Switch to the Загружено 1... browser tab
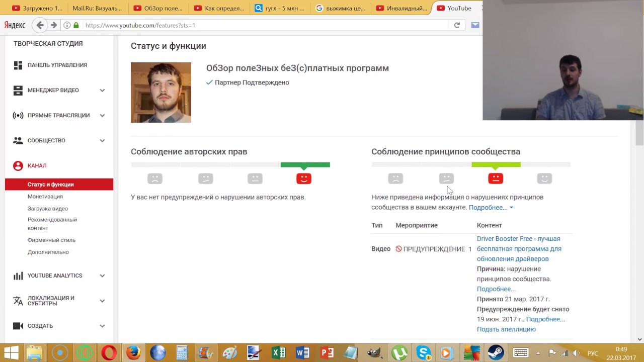Image resolution: width=644 pixels, height=362 pixels. 37,8
